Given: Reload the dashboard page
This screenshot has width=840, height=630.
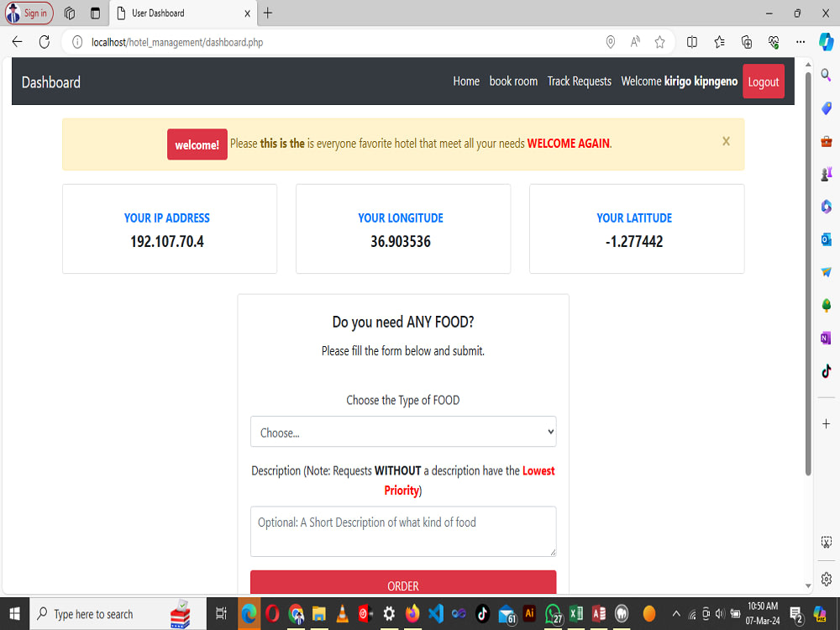Looking at the screenshot, I should point(45,42).
